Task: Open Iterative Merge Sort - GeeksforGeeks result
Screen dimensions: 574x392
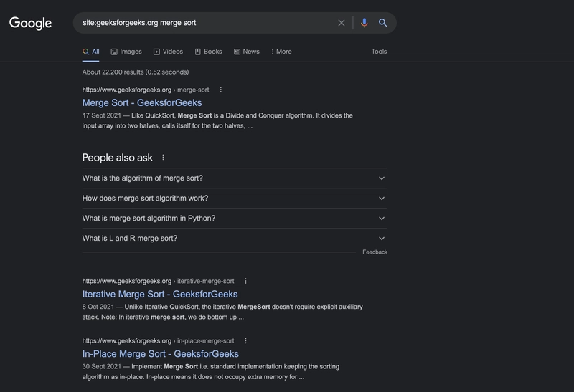Action: (x=160, y=294)
